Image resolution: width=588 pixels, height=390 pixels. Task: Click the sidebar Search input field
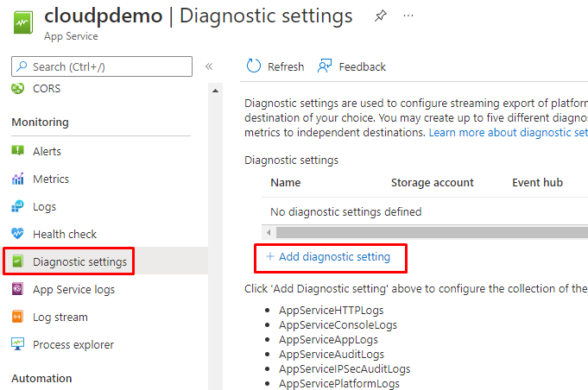[108, 66]
